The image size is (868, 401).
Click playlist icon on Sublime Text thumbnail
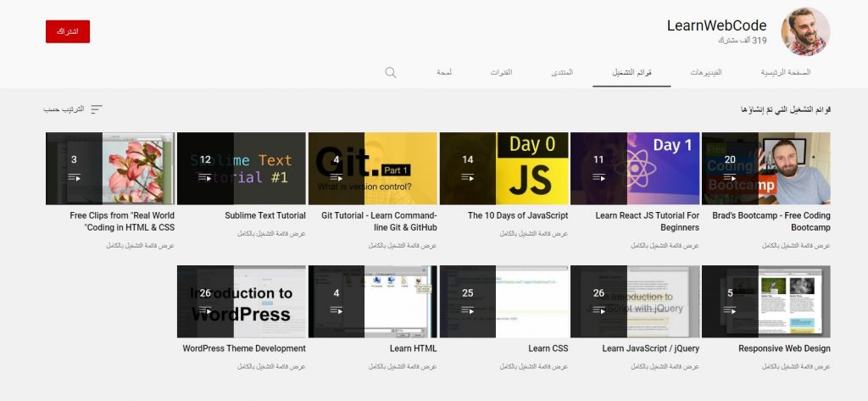[205, 178]
